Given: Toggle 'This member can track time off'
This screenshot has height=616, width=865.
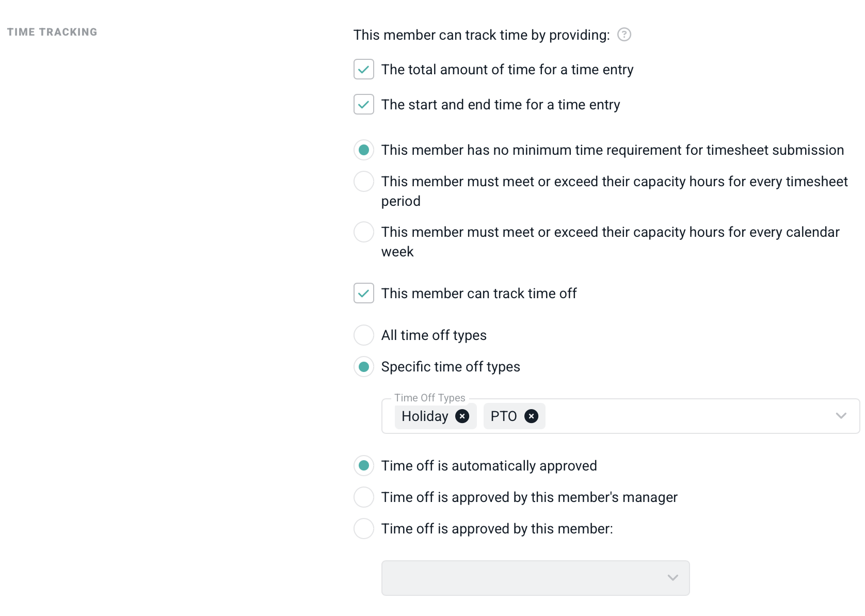Looking at the screenshot, I should (x=364, y=294).
